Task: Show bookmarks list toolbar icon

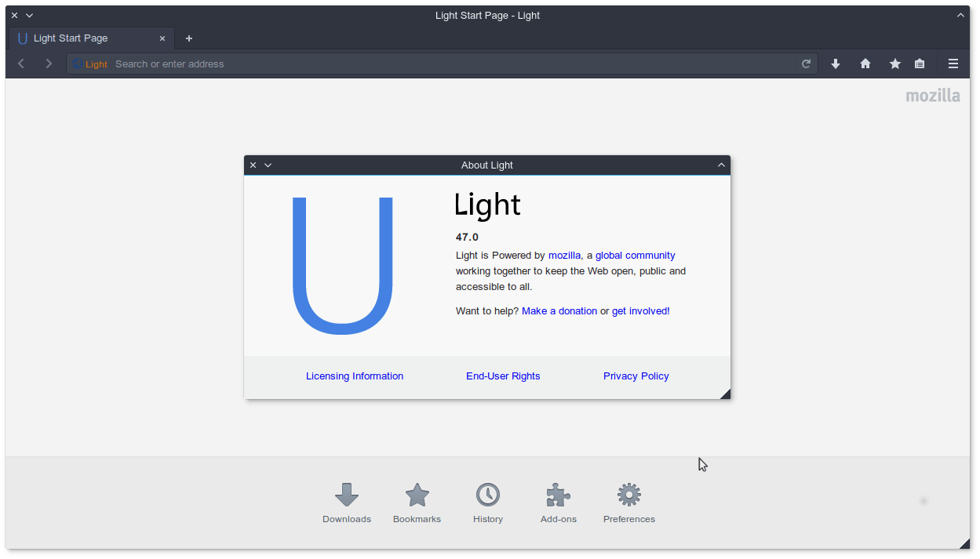Action: (x=920, y=64)
